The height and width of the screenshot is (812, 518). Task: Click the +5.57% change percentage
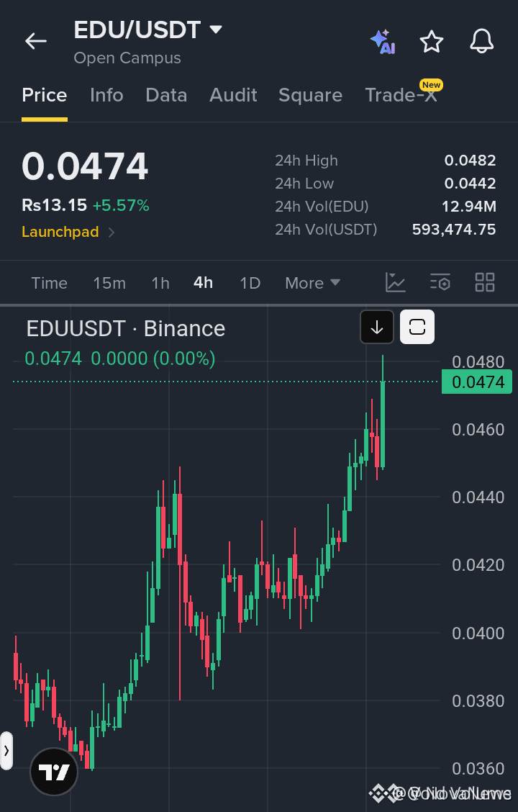click(x=121, y=206)
